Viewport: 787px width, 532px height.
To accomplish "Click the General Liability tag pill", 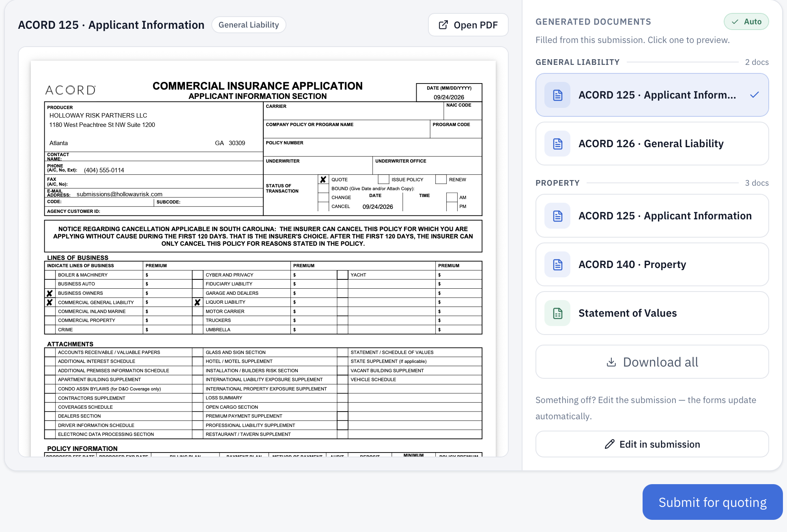I will tap(249, 25).
